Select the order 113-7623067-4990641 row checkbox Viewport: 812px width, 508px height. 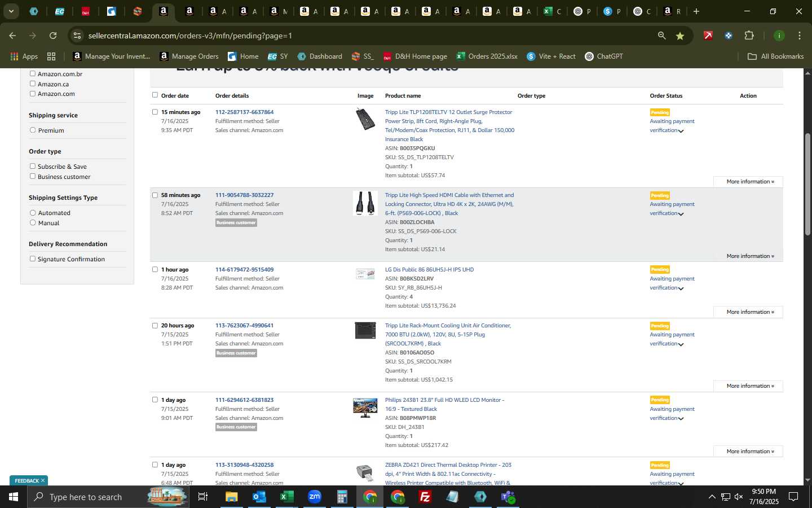155,325
